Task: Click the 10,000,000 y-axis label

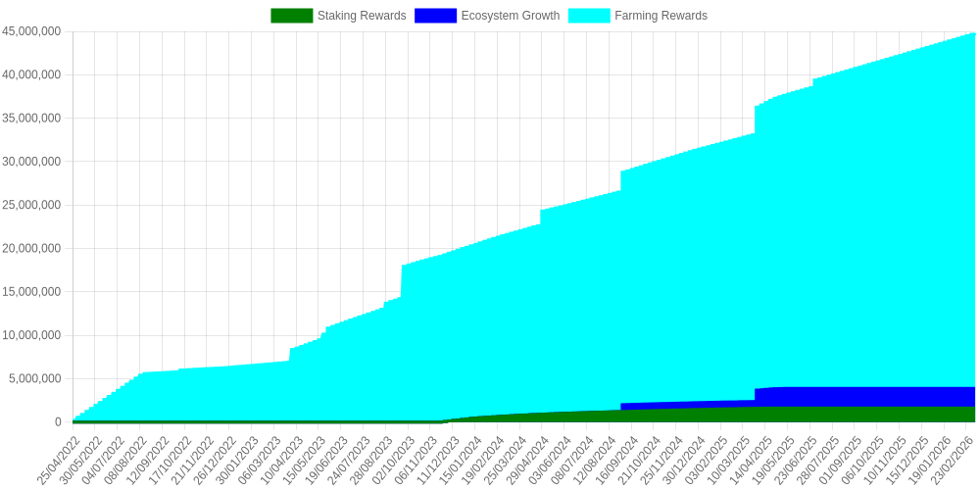Action: click(31, 335)
